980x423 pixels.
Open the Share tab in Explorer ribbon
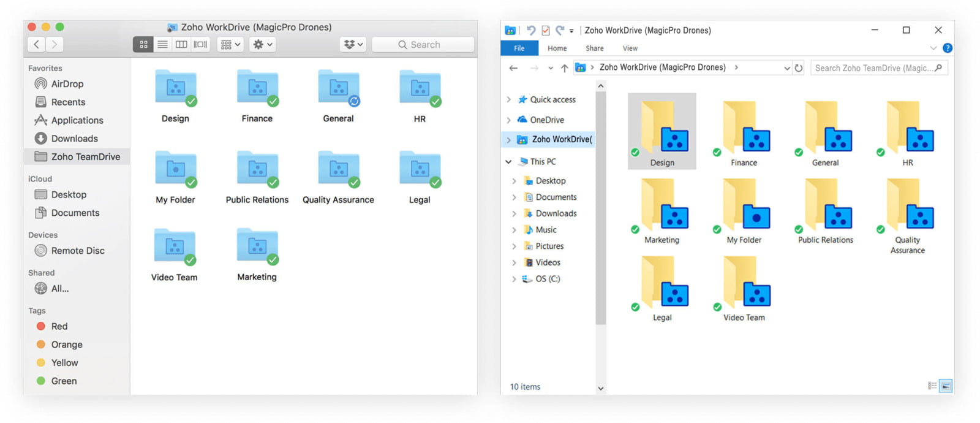[x=594, y=48]
